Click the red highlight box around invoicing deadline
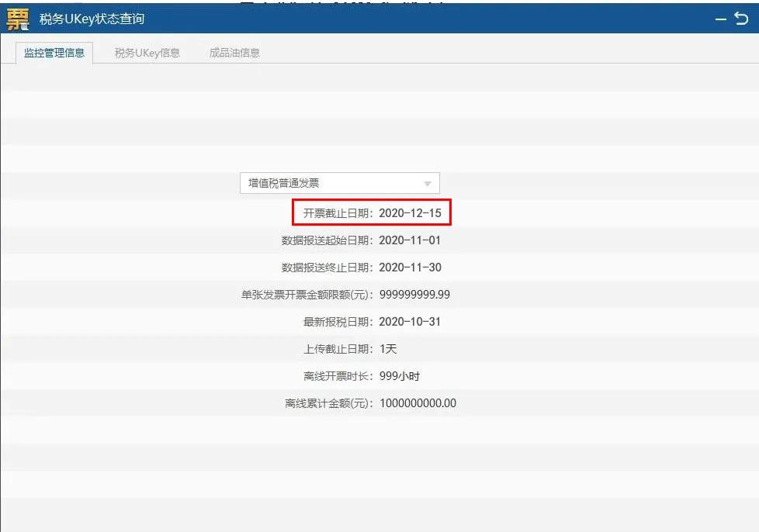The width and height of the screenshot is (759, 532). (x=373, y=212)
